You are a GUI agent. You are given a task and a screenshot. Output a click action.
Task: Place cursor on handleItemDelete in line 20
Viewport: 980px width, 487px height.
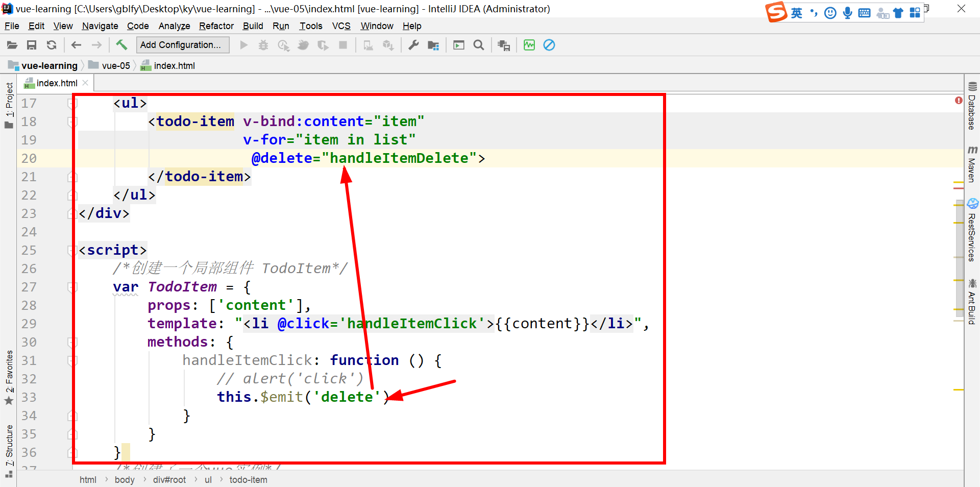[399, 158]
